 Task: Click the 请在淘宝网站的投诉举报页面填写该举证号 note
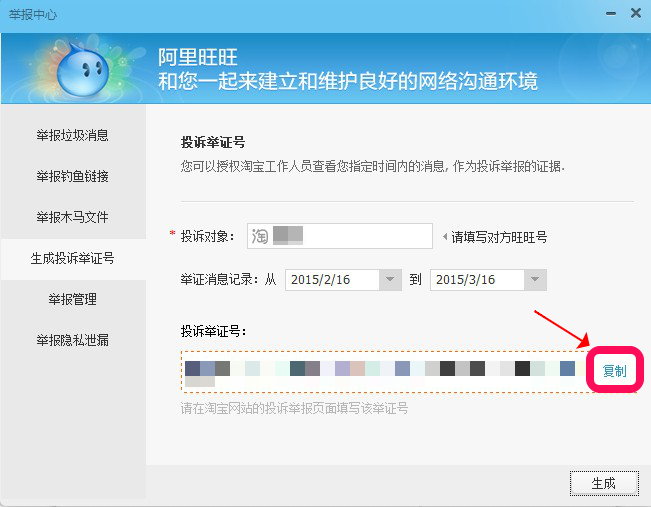pyautogui.click(x=294, y=408)
